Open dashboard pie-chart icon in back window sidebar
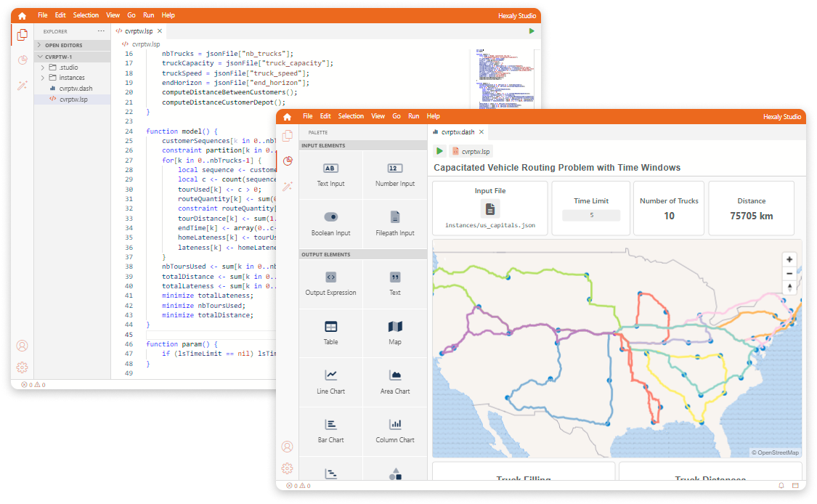This screenshot has height=504, width=817. (23, 60)
